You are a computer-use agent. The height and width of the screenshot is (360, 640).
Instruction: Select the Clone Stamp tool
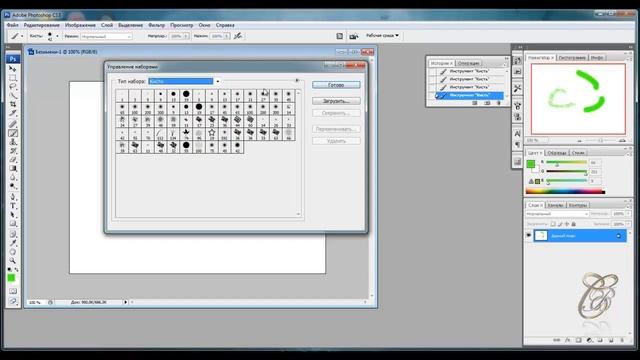[13, 142]
